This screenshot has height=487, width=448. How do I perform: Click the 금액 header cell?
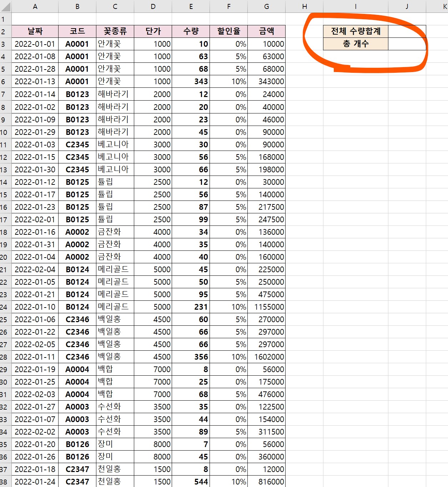click(267, 31)
